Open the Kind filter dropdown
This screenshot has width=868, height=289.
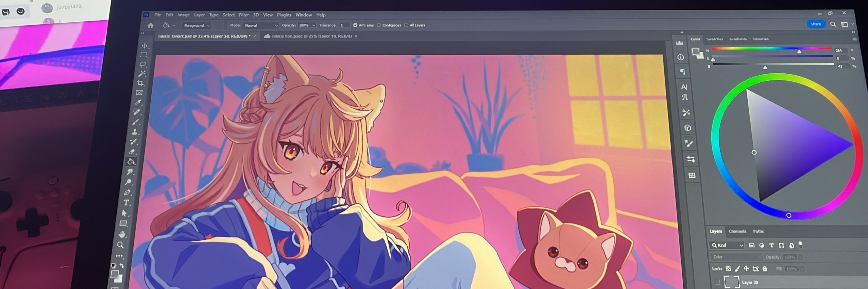point(727,245)
